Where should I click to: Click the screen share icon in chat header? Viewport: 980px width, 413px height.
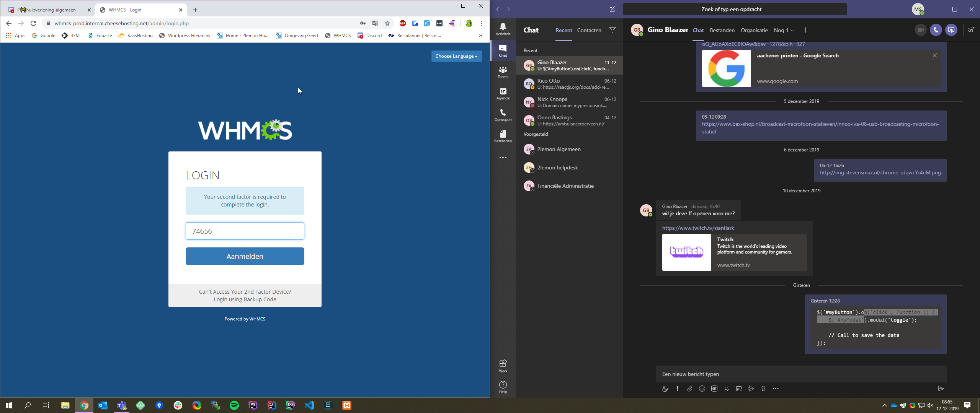[951, 30]
